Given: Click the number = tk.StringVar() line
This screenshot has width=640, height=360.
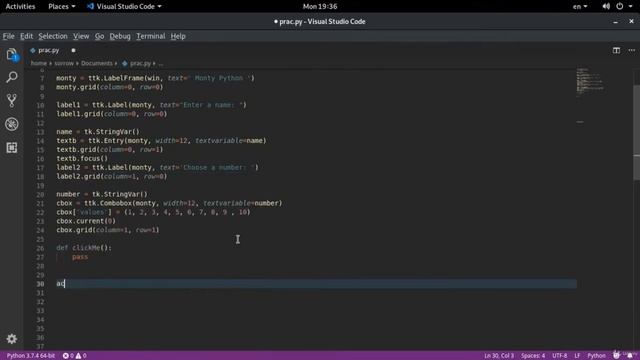Looking at the screenshot, I should (102, 194).
